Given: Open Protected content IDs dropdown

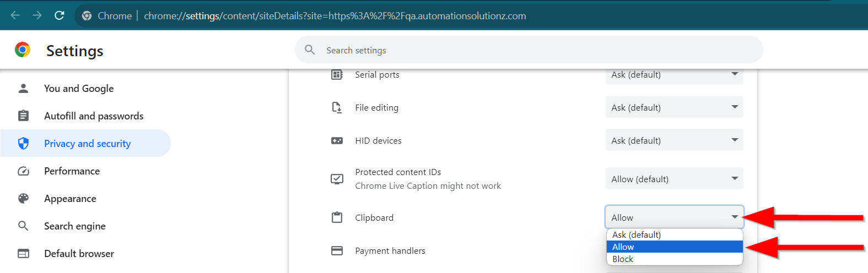Looking at the screenshot, I should pyautogui.click(x=674, y=179).
